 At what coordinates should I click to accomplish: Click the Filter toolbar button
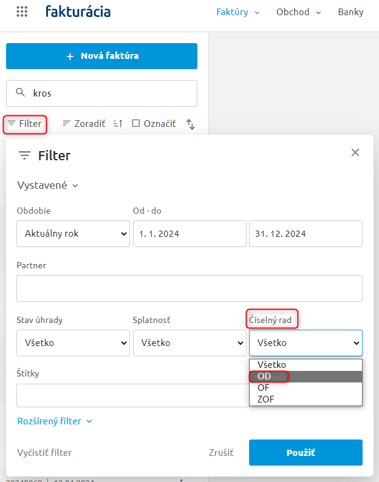point(25,124)
